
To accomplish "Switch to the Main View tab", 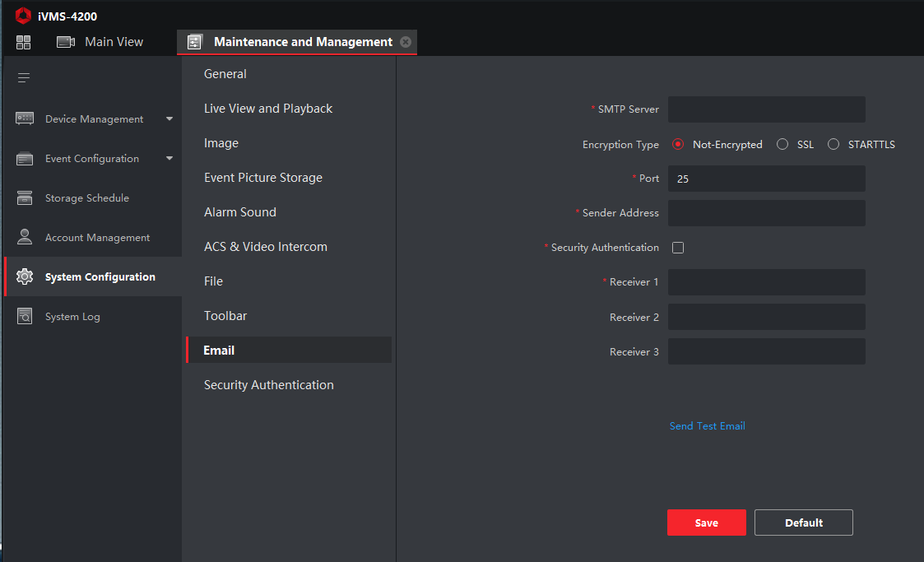I will pos(100,42).
